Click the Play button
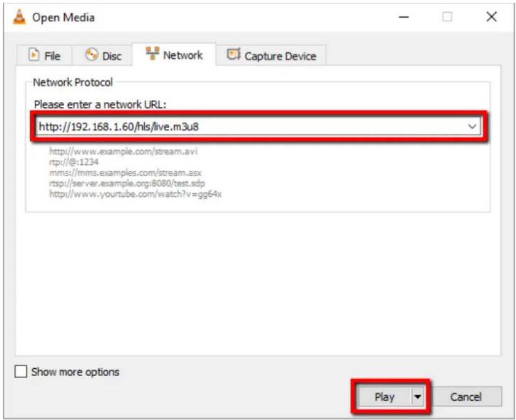Viewport: 516px width, 420px height. [384, 397]
